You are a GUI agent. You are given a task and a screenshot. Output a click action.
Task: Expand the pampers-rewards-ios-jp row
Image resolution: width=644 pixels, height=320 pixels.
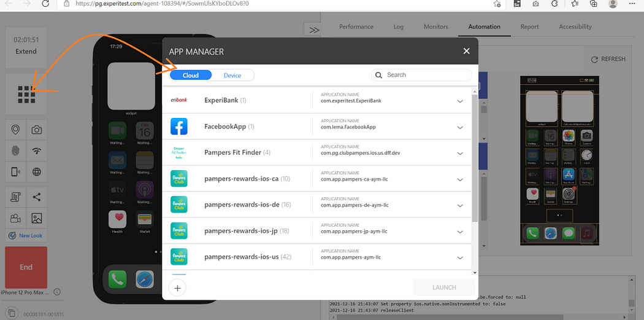pos(460,232)
